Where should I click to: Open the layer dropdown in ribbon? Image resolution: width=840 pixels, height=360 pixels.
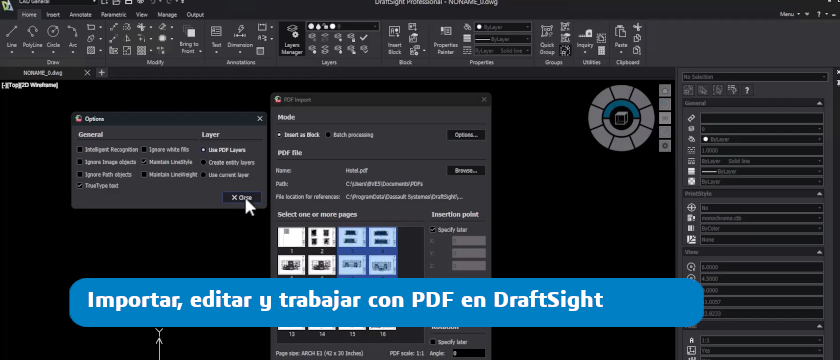click(x=343, y=26)
